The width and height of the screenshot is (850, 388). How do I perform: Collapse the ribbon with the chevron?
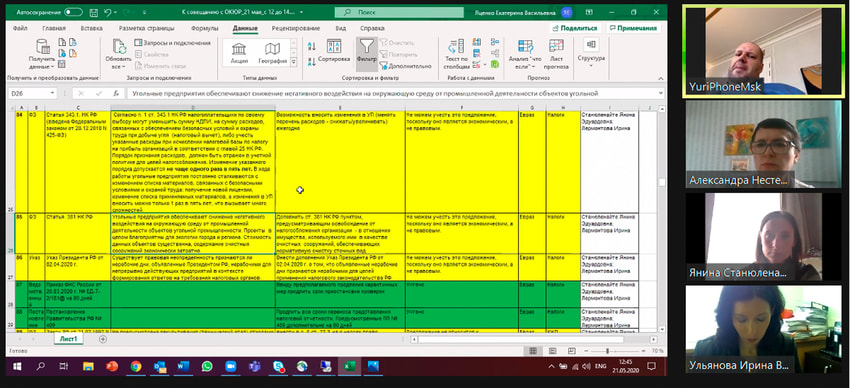(661, 79)
